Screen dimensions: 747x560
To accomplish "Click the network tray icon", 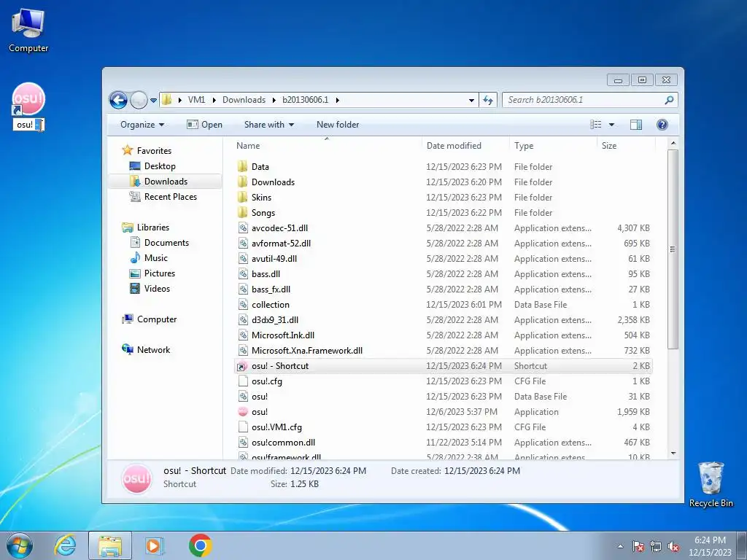I will 656,547.
